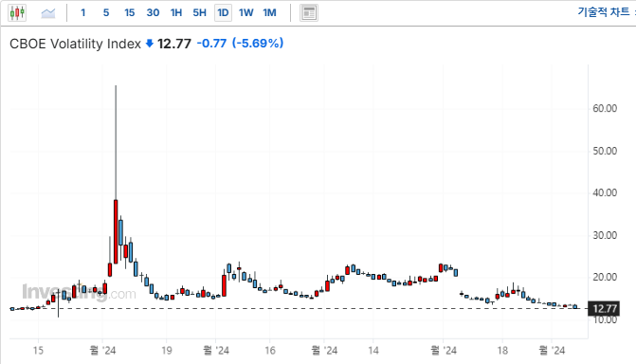636x364 pixels.
Task: Select the candlestick chart type icon
Action: pos(17,13)
